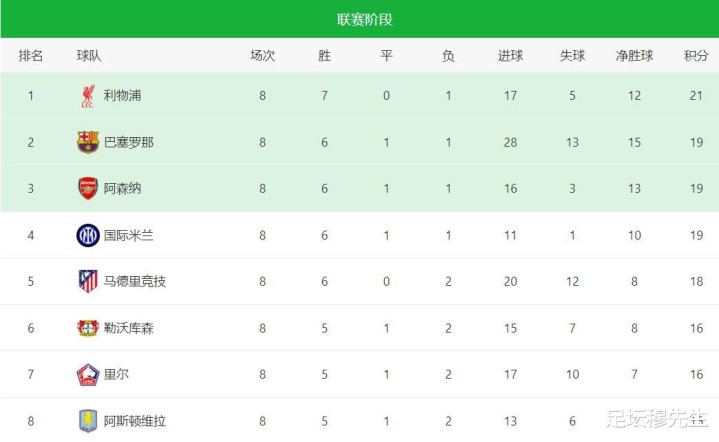Click the Bayer Leverkusen club crest icon
719x442 pixels.
coord(88,328)
